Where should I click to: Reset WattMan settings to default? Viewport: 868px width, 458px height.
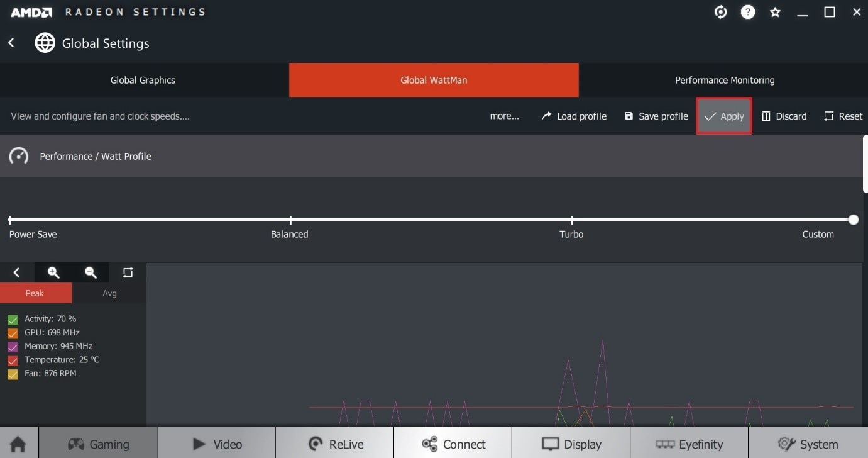point(843,116)
